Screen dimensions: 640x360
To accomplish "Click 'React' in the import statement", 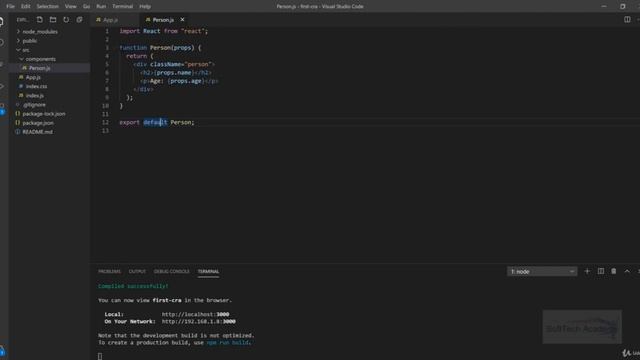I will tap(151, 31).
